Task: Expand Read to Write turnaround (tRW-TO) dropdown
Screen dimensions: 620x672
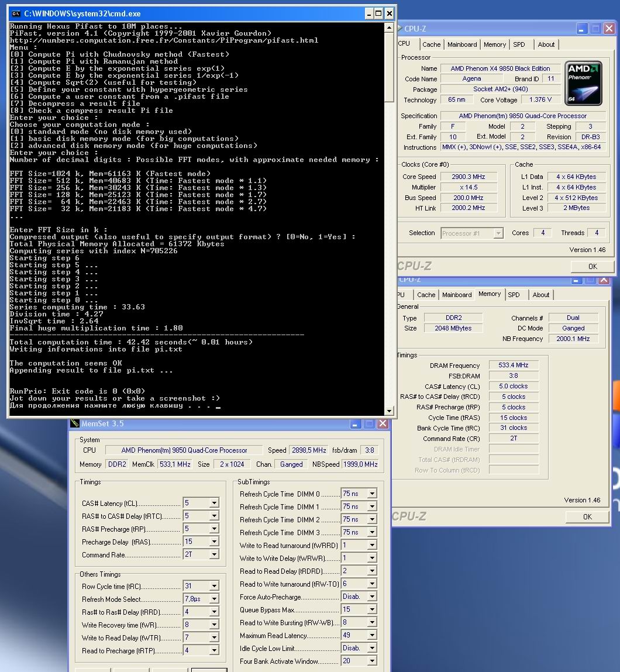Action: tap(372, 584)
